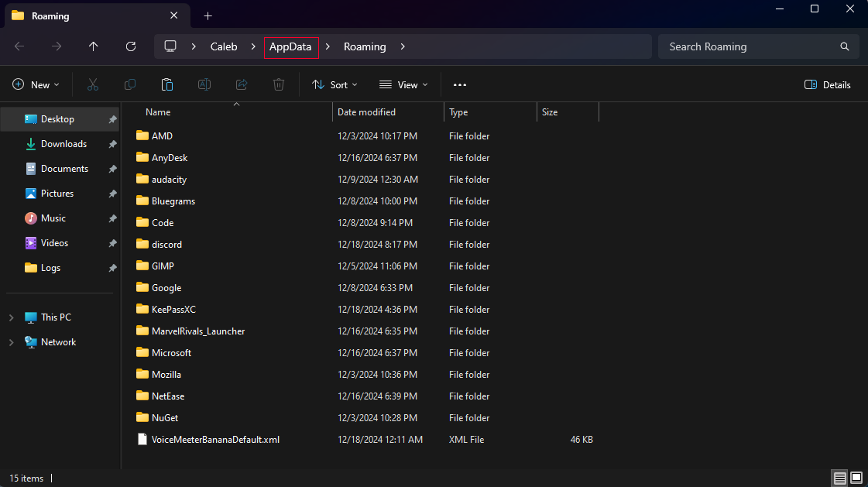Screen dimensions: 868x487
Task: Select the Code folder name
Action: (x=163, y=222)
